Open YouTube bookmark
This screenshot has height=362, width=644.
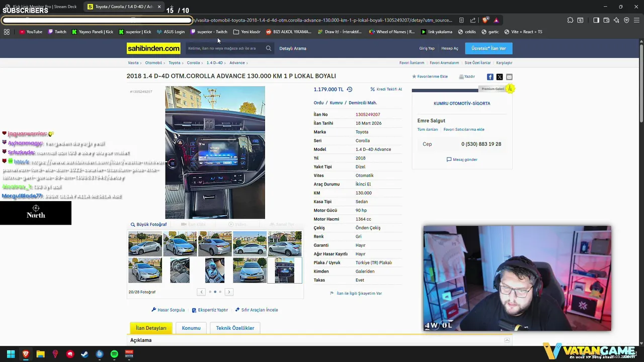31,32
